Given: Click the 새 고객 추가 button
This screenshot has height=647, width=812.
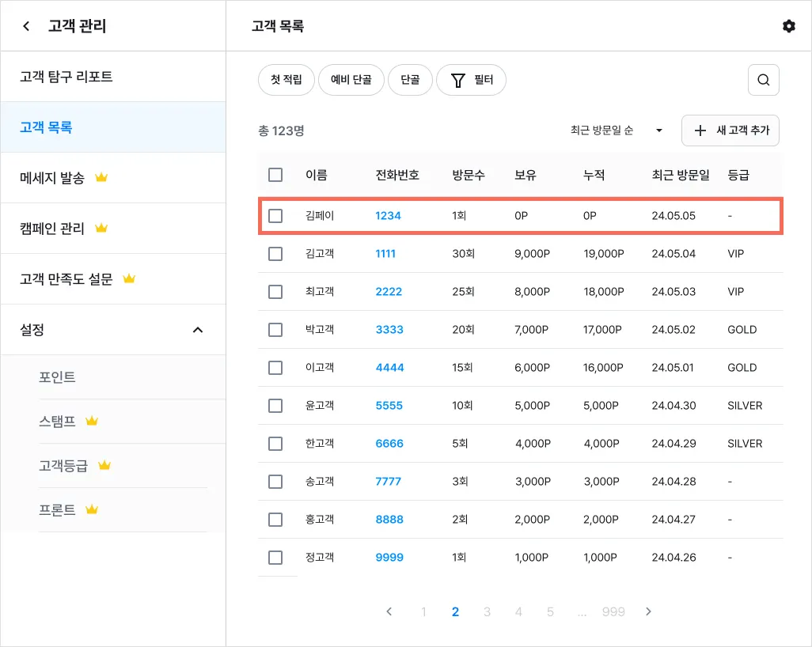Looking at the screenshot, I should pyautogui.click(x=730, y=131).
